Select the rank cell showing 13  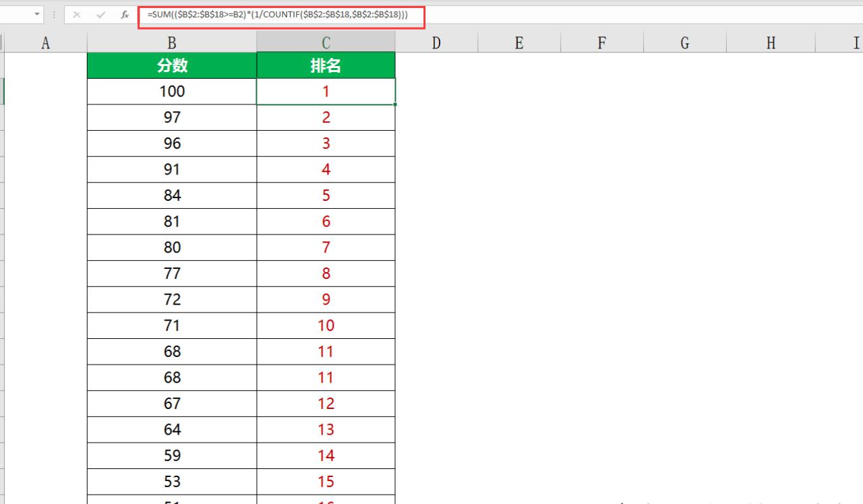click(326, 429)
